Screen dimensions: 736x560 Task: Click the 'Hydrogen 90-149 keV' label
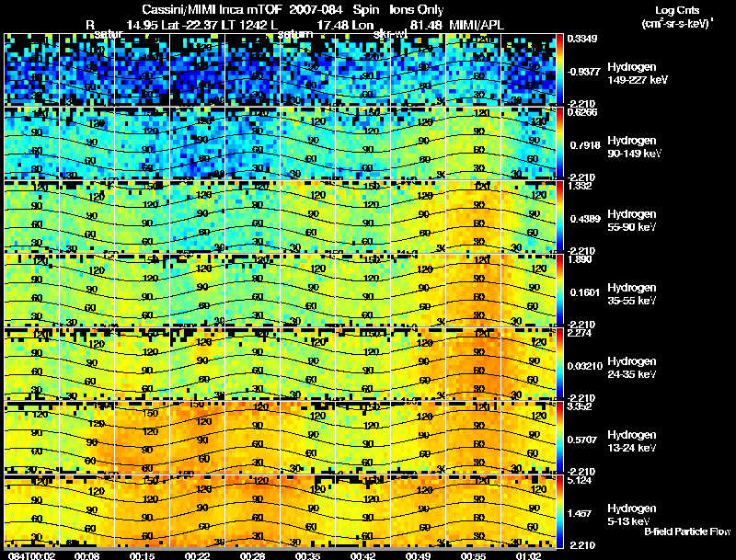click(x=635, y=147)
